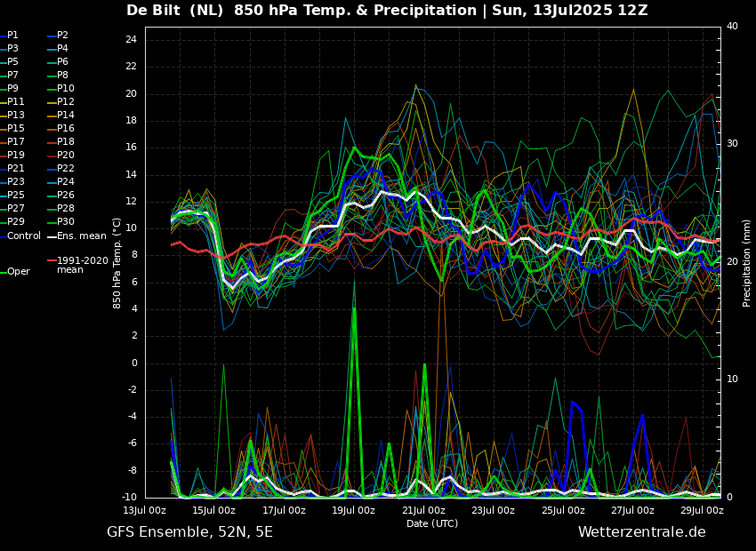
Task: Click the chart title De Bilt (NL)
Action: (175, 10)
